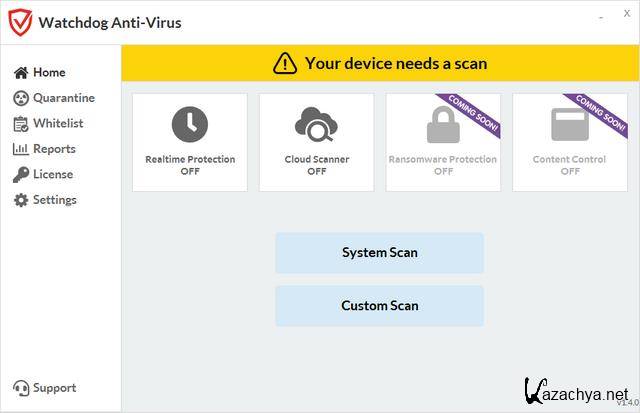640x413 pixels.
Task: Click the Quarantine biohazard icon
Action: (x=21, y=98)
